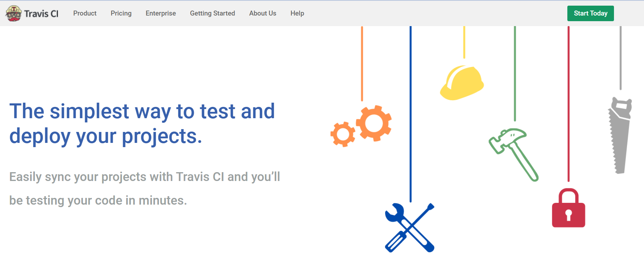Click the Travis CI wordmark text
The image size is (644, 278).
tap(41, 14)
